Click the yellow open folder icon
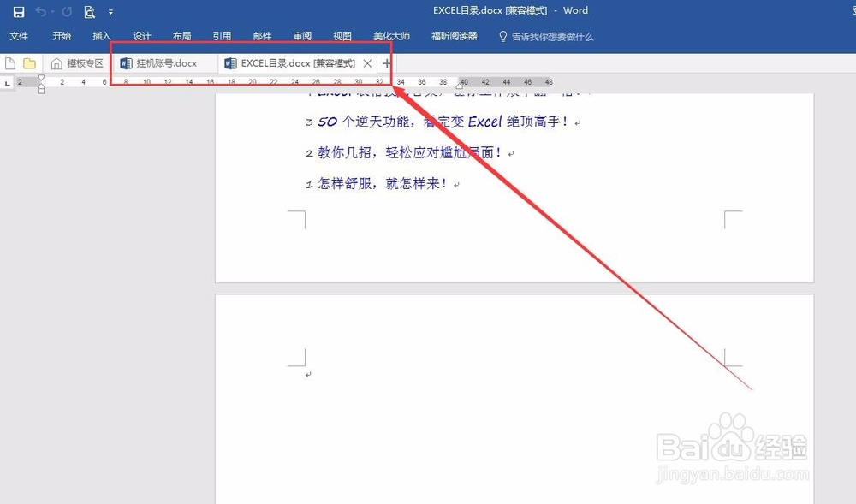The width and height of the screenshot is (856, 504). (x=29, y=64)
